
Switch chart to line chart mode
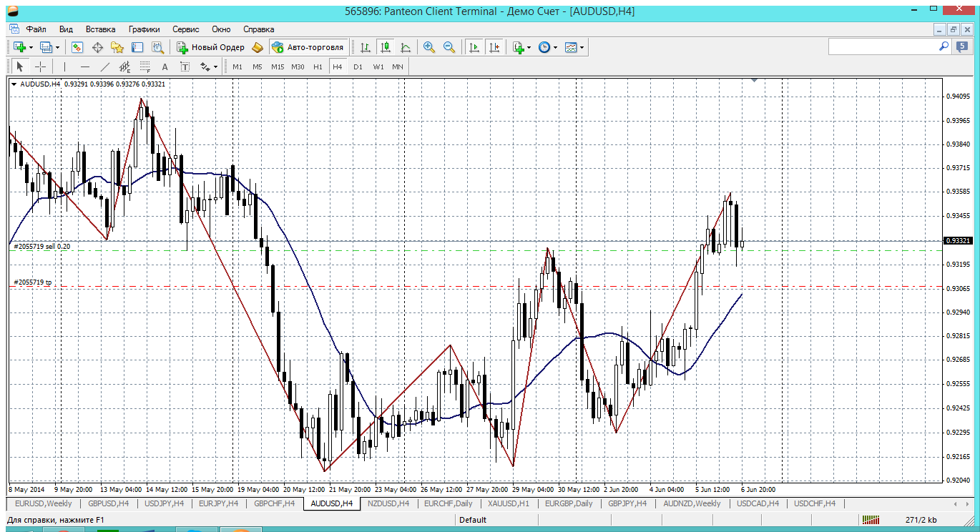point(406,47)
